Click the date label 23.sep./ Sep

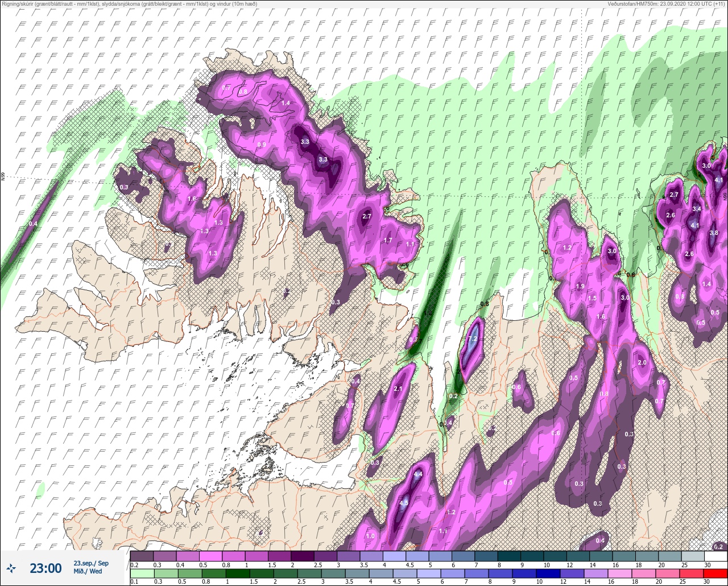(x=91, y=563)
